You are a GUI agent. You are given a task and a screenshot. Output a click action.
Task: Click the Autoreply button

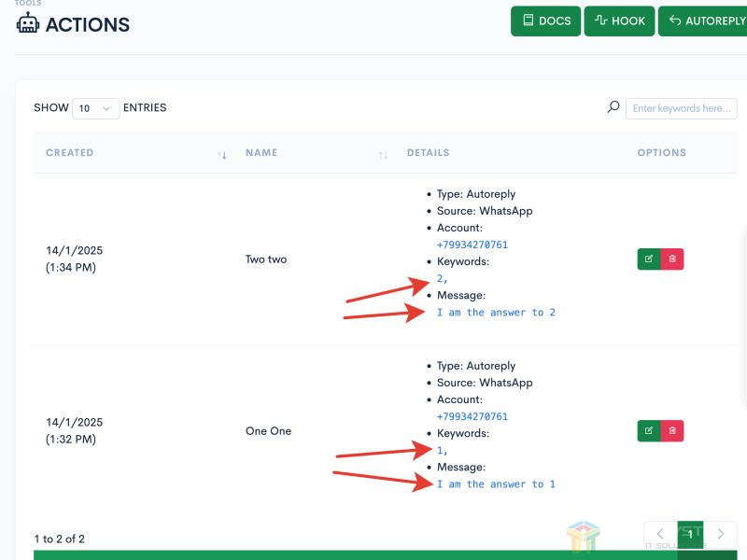point(703,21)
